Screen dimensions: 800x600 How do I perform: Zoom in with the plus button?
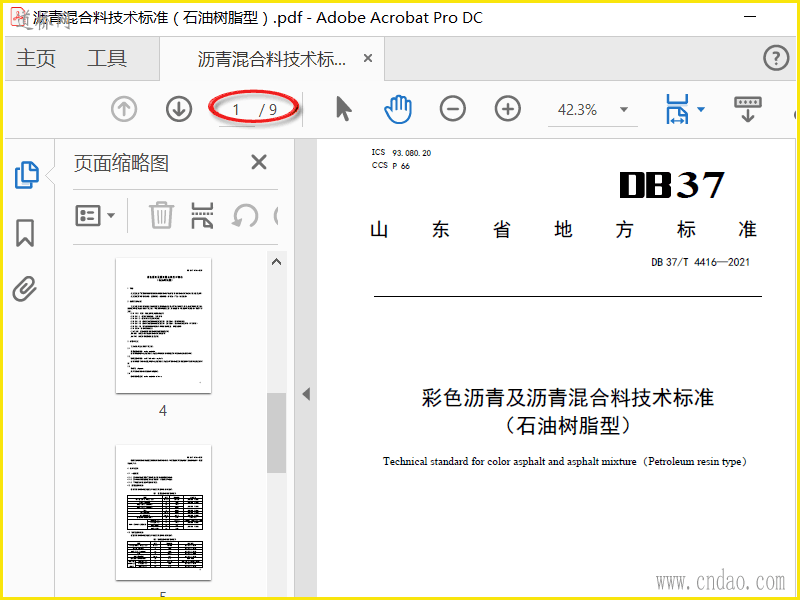click(x=508, y=109)
